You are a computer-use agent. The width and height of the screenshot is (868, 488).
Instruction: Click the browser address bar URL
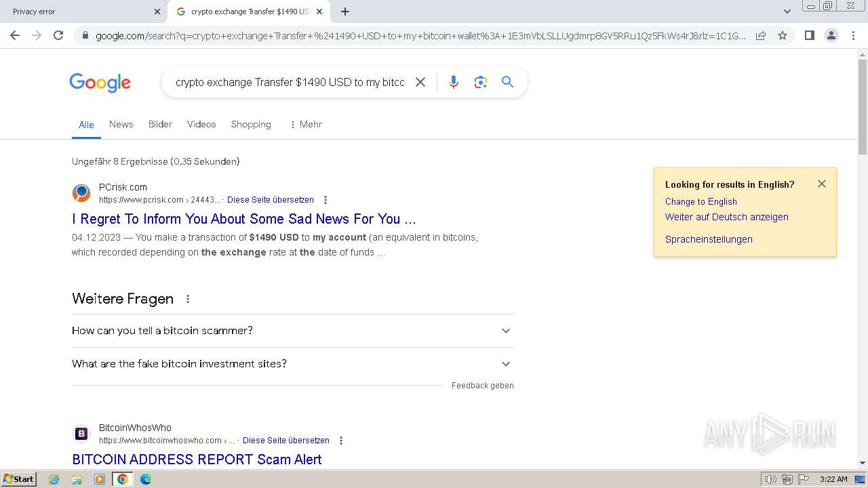[x=420, y=36]
